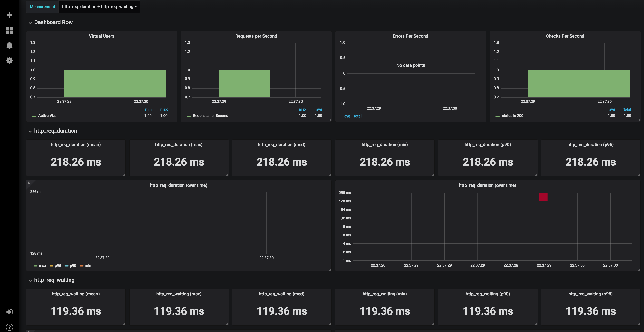Sort legend by max in Virtual Users
This screenshot has height=332, width=644.
164,109
